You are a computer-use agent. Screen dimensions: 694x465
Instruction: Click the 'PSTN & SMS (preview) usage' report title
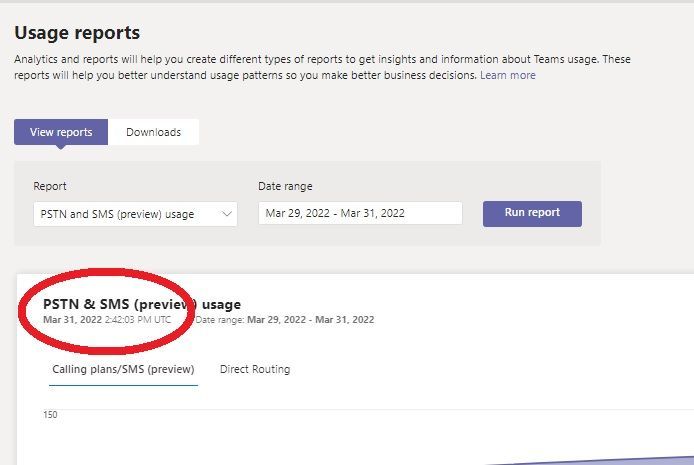pos(142,304)
